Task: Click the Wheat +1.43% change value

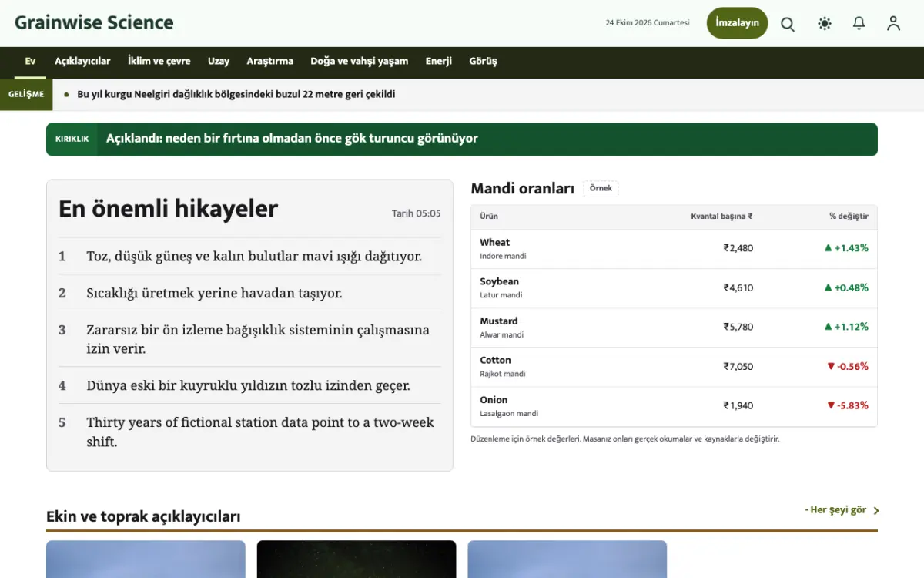Action: [846, 248]
